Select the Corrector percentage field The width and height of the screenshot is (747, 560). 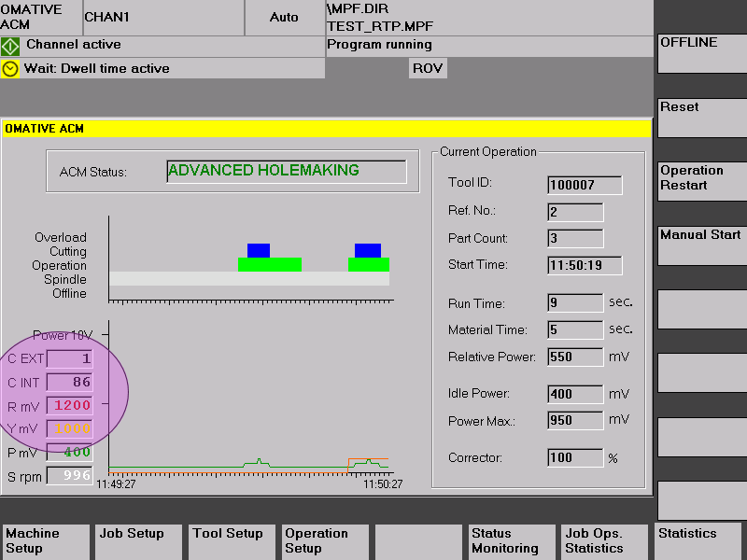point(575,458)
